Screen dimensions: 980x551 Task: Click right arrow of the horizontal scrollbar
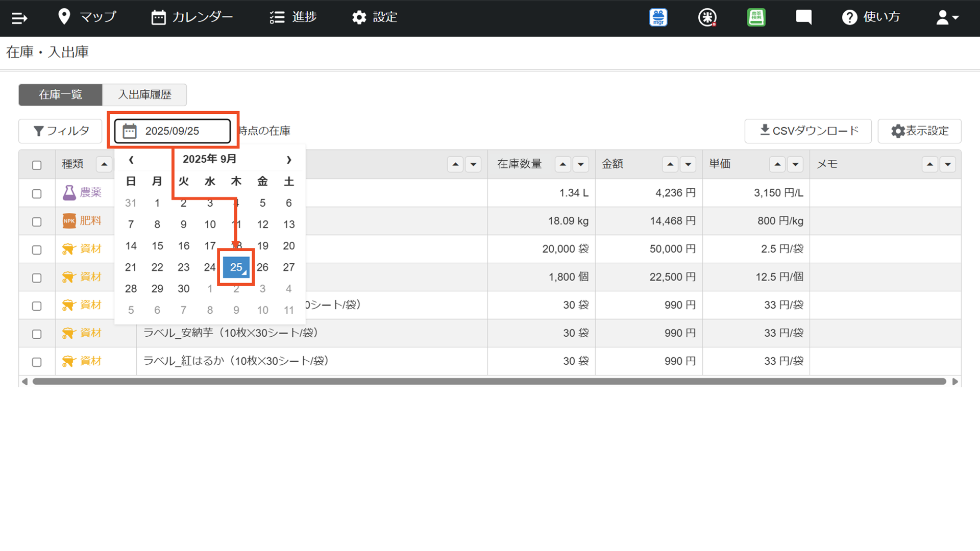pos(955,382)
